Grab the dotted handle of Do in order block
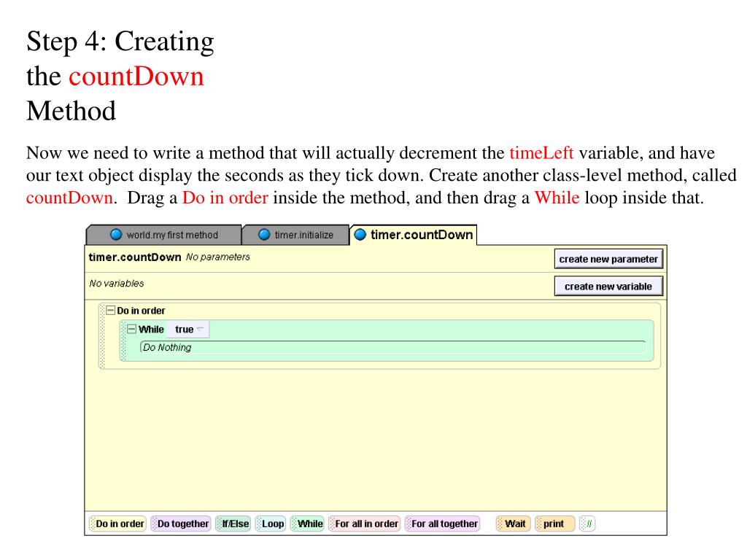Image resolution: width=747 pixels, height=560 pixels. (x=101, y=335)
